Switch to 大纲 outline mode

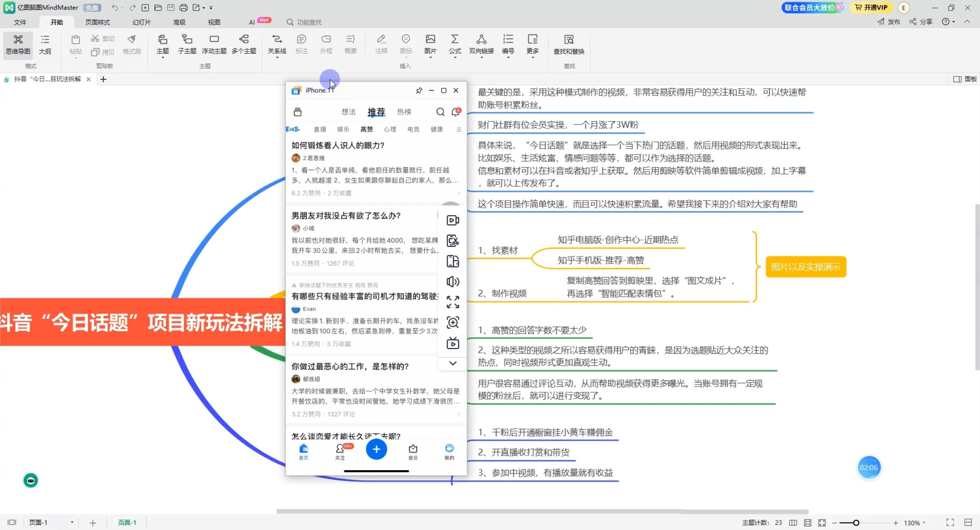coord(45,45)
